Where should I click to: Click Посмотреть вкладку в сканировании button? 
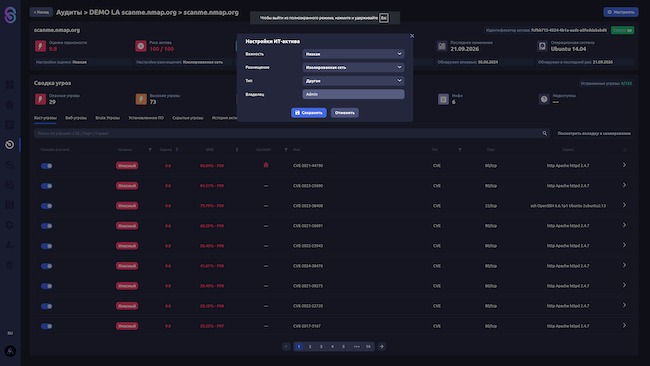pos(594,133)
